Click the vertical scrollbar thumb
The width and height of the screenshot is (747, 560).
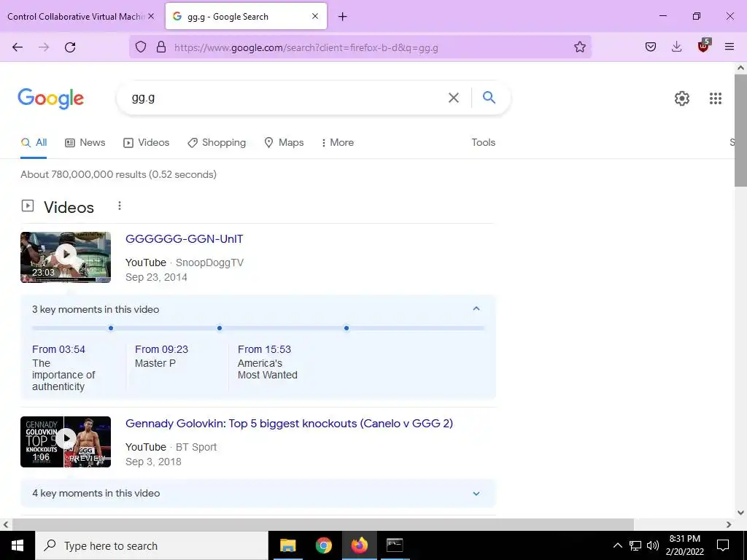[x=740, y=130]
